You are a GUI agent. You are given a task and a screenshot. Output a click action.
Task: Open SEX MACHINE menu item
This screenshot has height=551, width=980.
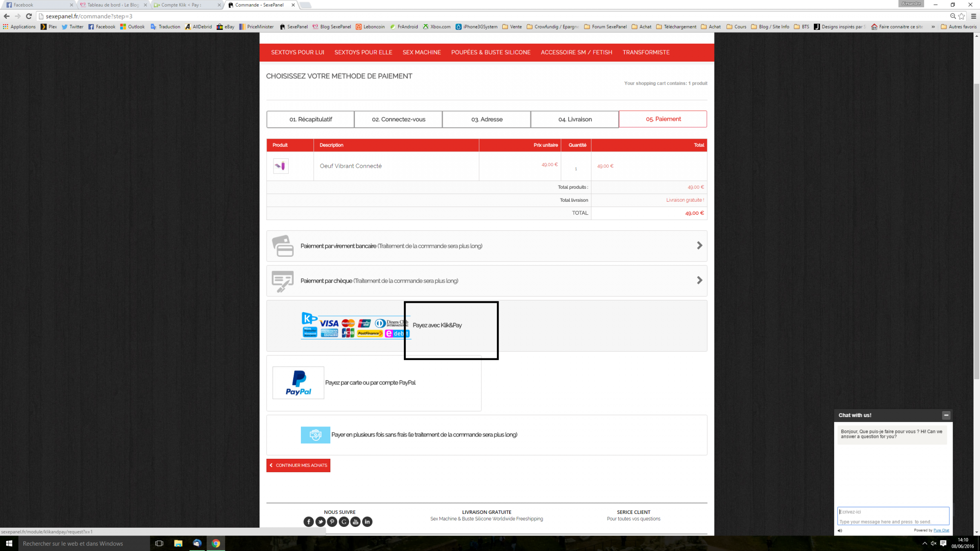tap(422, 52)
